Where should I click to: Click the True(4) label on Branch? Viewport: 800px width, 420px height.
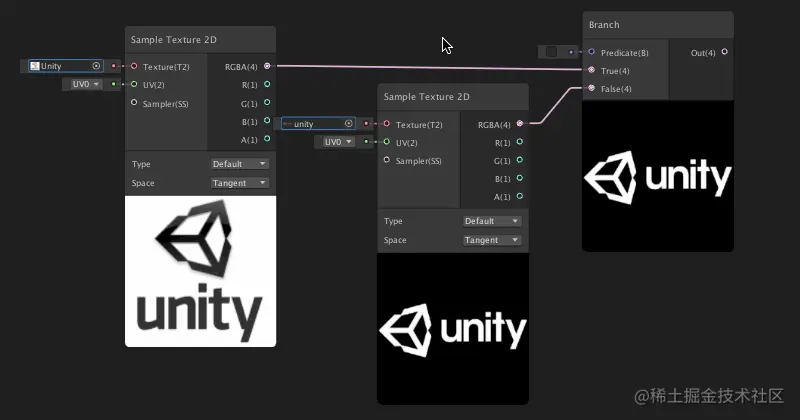point(615,71)
